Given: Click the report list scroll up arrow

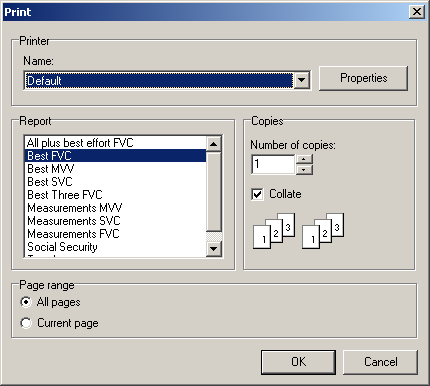Looking at the screenshot, I should pyautogui.click(x=214, y=144).
